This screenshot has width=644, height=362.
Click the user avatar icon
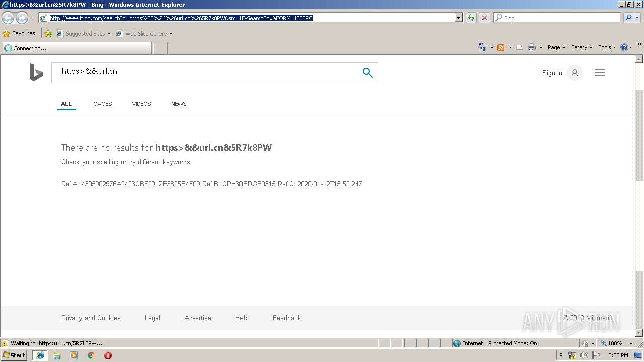pos(574,73)
